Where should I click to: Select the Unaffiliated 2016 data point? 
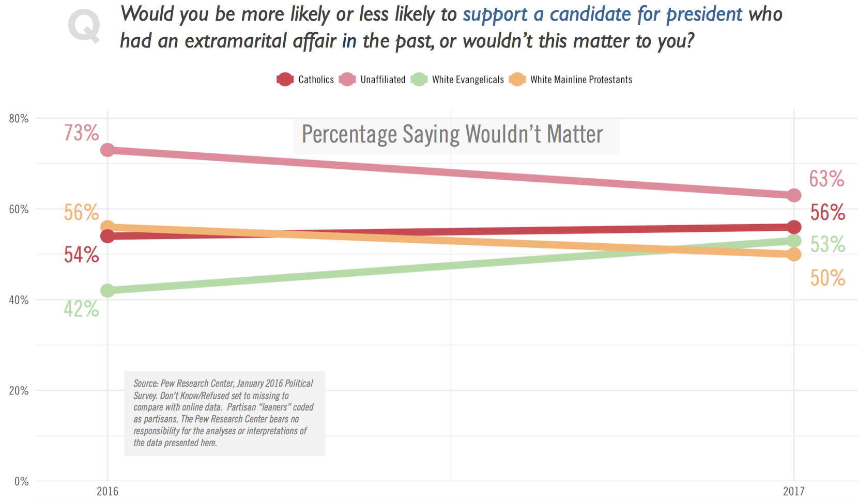pos(108,150)
